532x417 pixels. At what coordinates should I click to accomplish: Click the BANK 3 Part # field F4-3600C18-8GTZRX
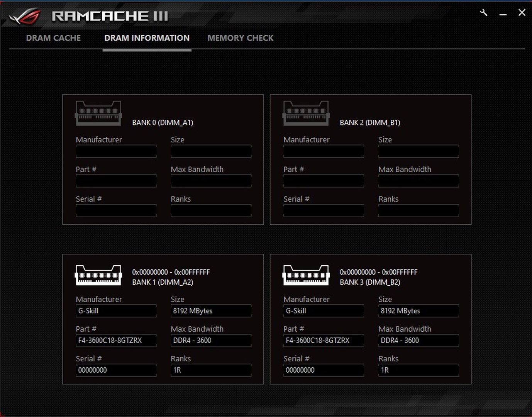pos(324,341)
